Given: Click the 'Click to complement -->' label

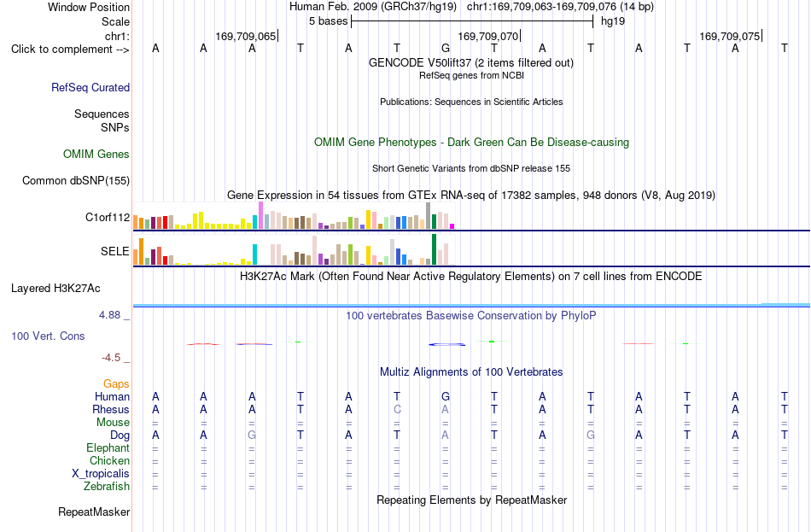Looking at the screenshot, I should pos(70,50).
